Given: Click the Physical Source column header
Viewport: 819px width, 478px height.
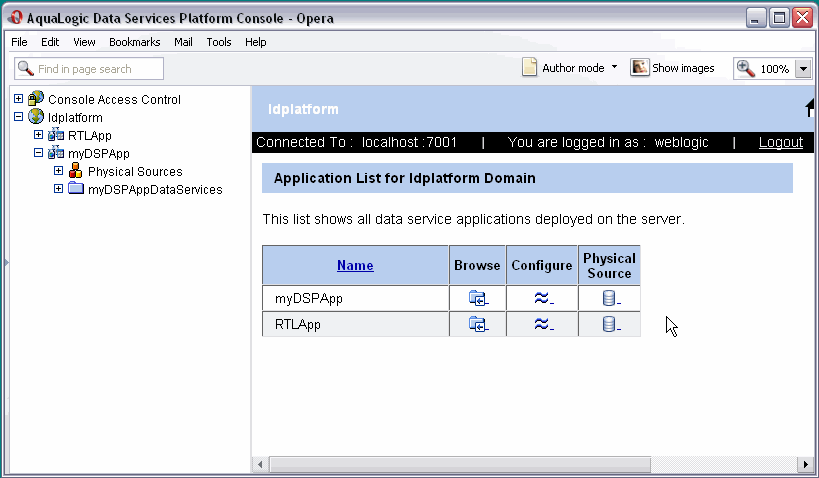Looking at the screenshot, I should pos(610,265).
